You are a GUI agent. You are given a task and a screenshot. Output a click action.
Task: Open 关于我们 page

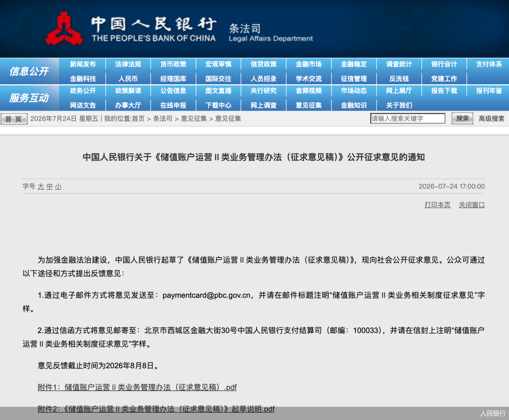point(399,105)
